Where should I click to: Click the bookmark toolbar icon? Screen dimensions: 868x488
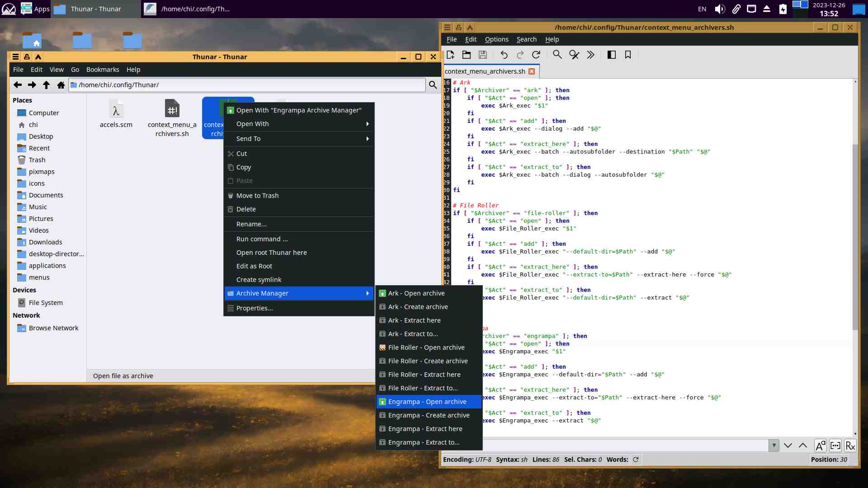(628, 55)
